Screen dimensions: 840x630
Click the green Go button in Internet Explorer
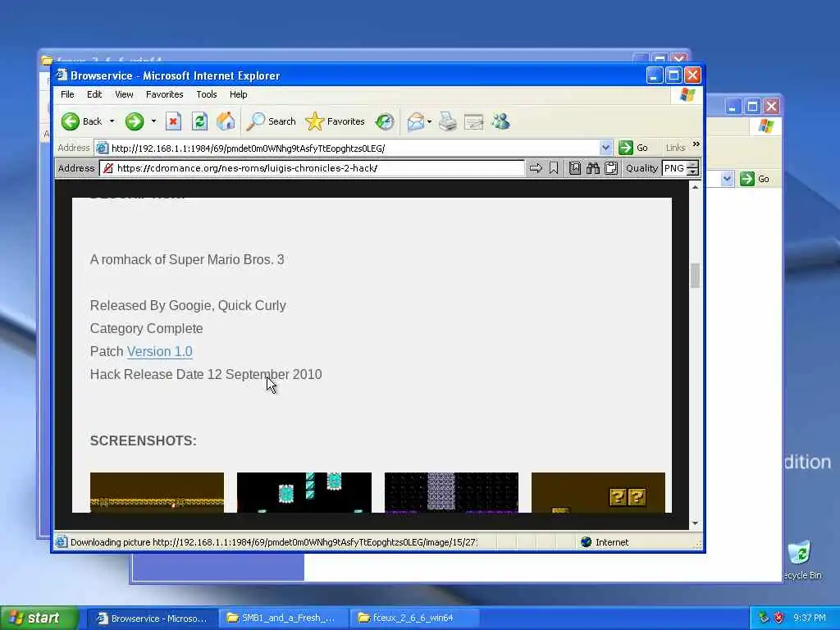point(633,148)
